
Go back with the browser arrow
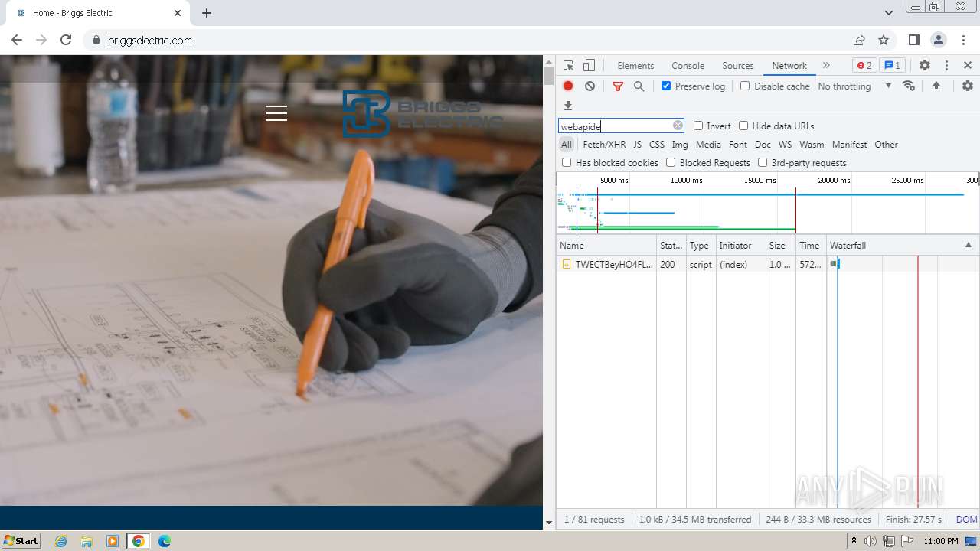(17, 40)
